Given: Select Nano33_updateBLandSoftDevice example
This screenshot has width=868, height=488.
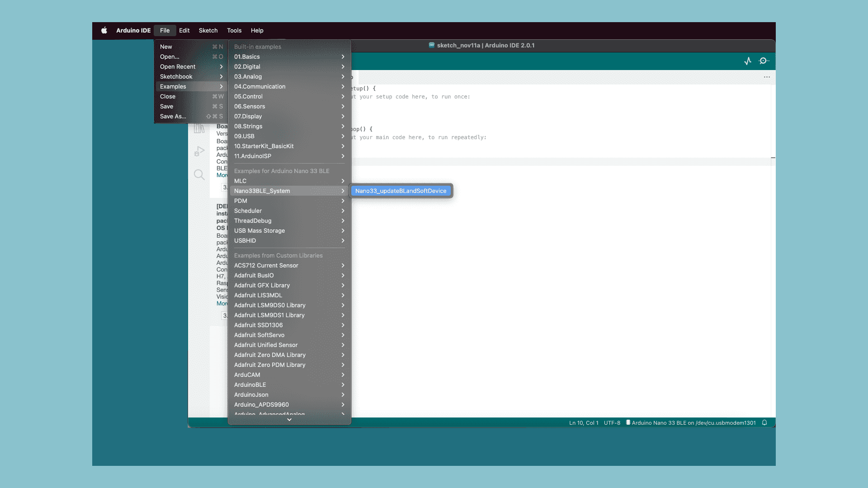Looking at the screenshot, I should pos(401,191).
